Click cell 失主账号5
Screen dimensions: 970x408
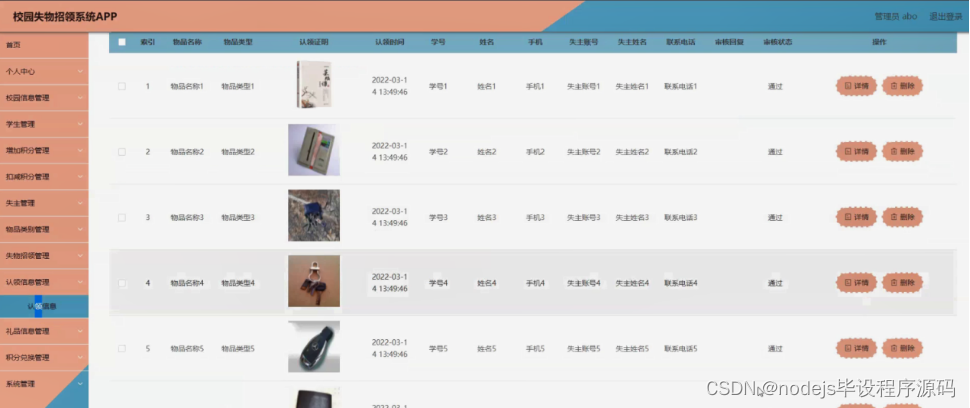click(583, 349)
